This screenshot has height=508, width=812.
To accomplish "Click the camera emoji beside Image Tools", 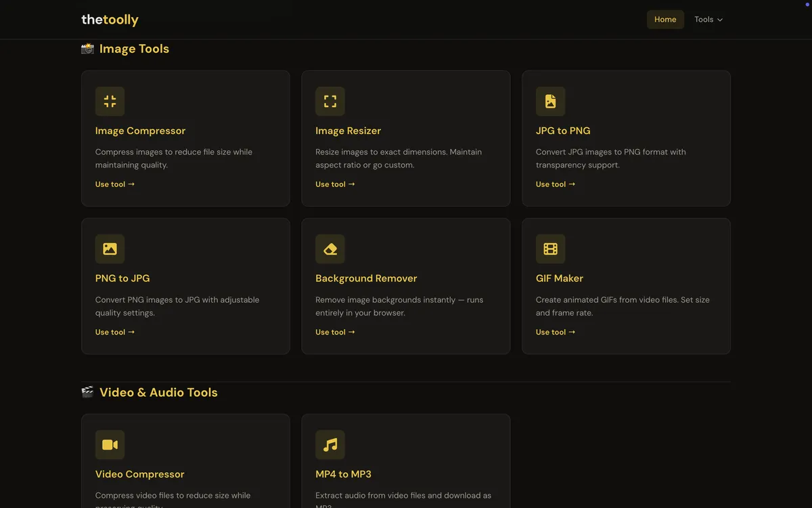I will pyautogui.click(x=87, y=48).
